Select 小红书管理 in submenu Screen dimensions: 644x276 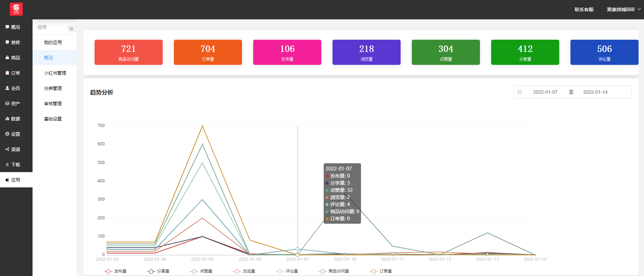(55, 73)
